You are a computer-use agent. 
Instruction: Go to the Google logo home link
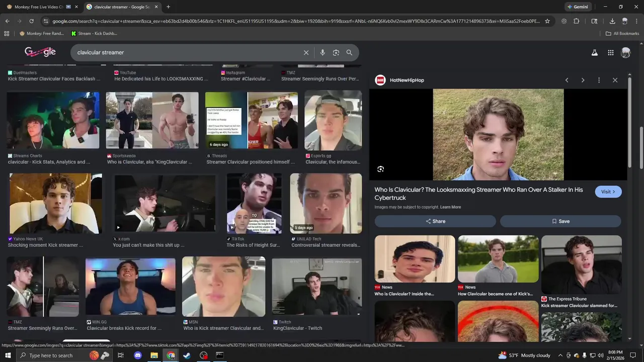pos(40,52)
